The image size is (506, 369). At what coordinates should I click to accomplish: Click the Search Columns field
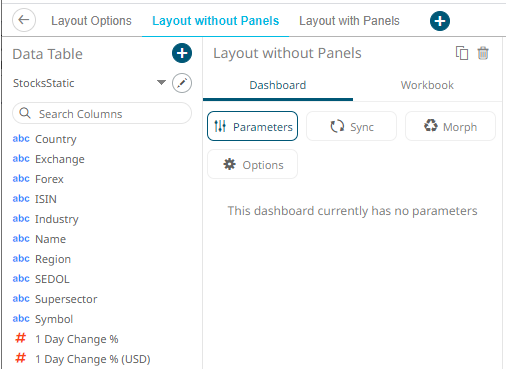[102, 113]
